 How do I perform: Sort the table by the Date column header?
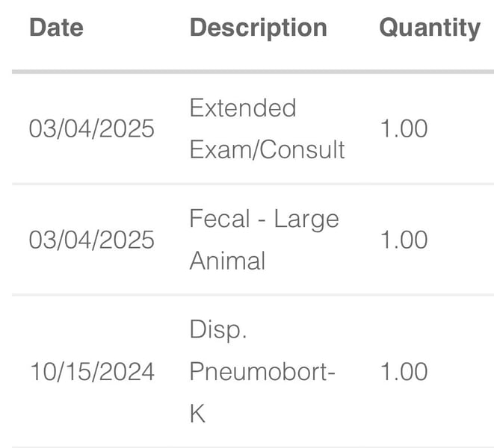tap(56, 28)
